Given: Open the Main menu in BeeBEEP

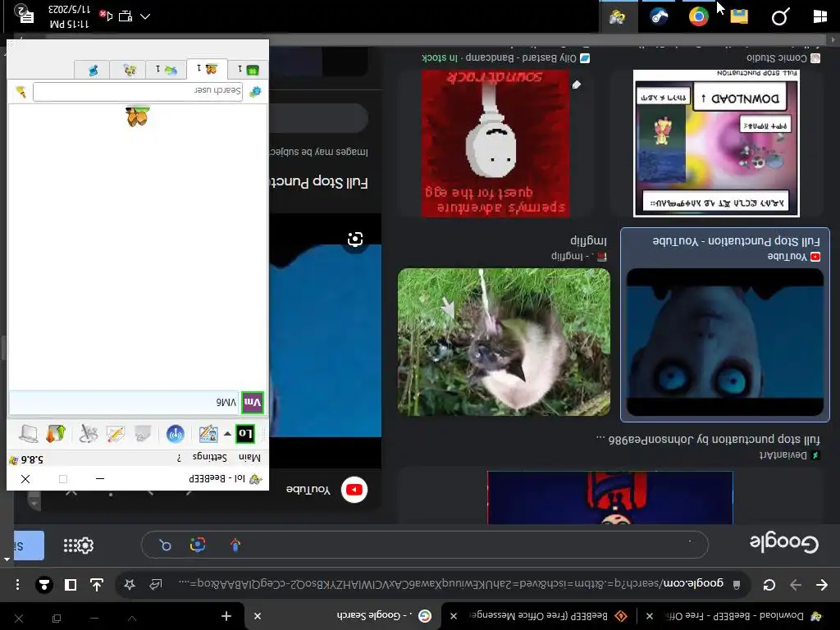Looking at the screenshot, I should (249, 458).
